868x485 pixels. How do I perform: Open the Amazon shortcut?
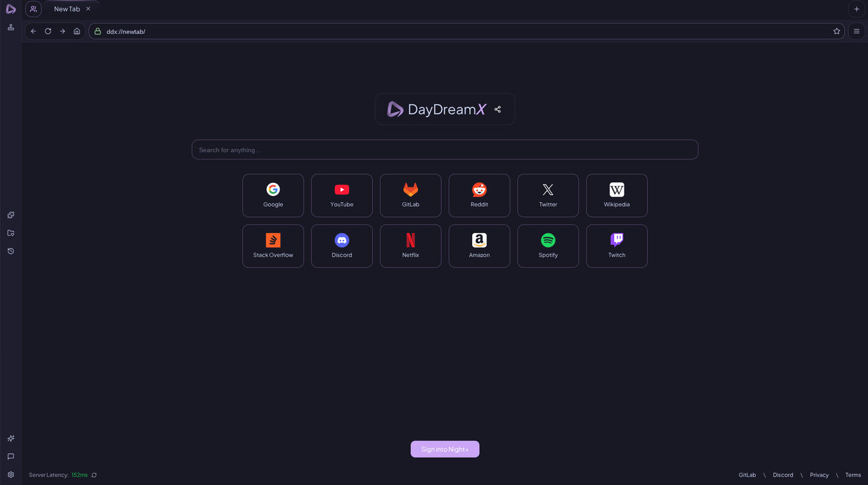(x=479, y=246)
